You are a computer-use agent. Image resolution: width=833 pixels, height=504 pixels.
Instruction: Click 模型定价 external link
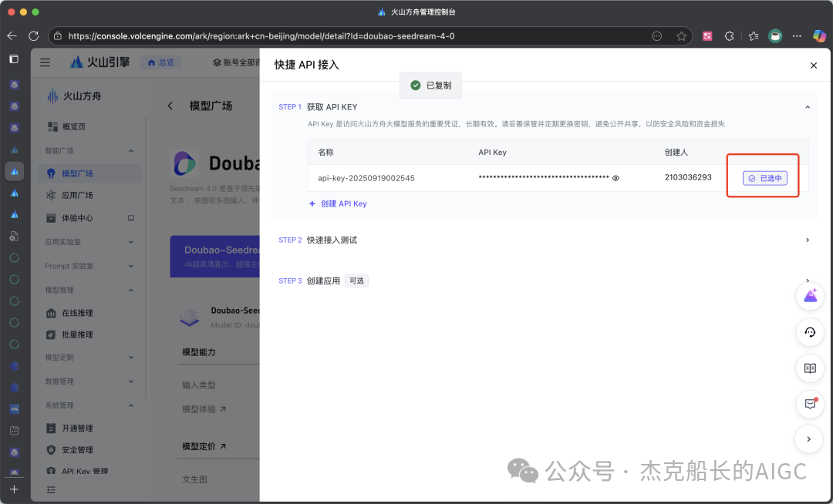204,446
